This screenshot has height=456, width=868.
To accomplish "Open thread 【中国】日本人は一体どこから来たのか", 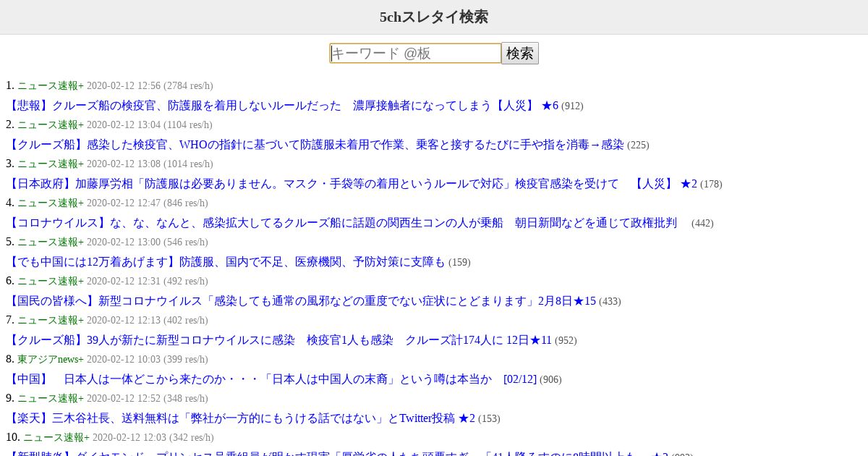I will (271, 379).
